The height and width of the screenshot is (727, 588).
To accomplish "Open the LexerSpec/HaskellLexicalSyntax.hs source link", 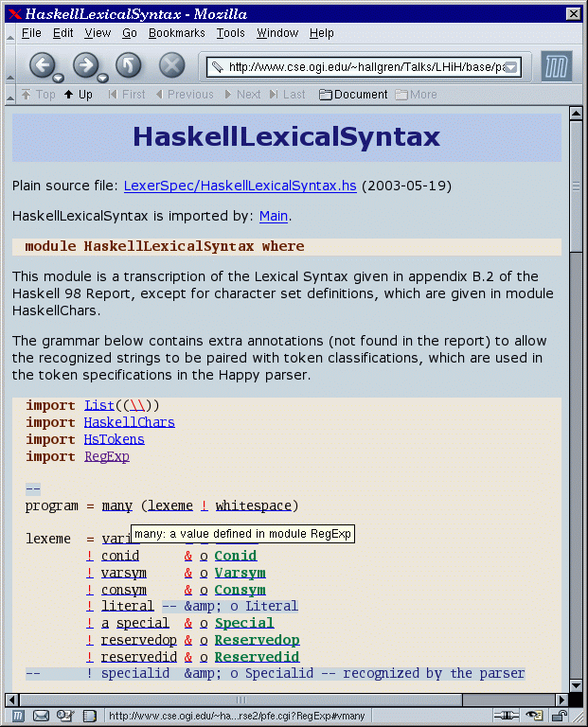I will (240, 186).
